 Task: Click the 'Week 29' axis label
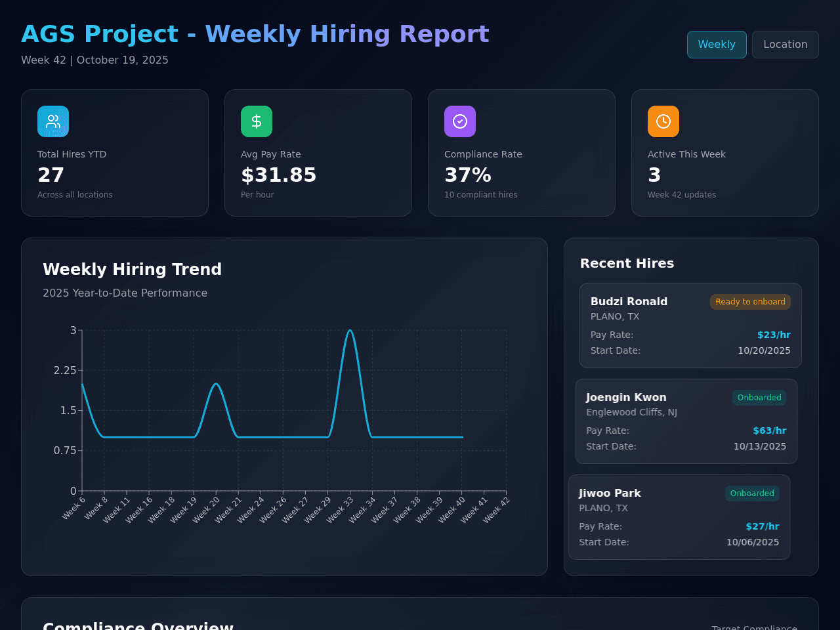point(318,510)
